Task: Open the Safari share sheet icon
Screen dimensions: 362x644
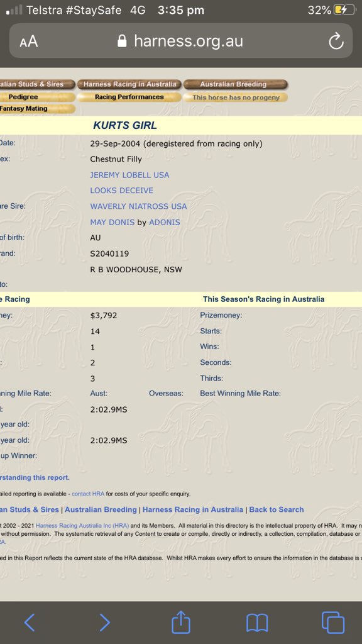Action: pyautogui.click(x=181, y=622)
